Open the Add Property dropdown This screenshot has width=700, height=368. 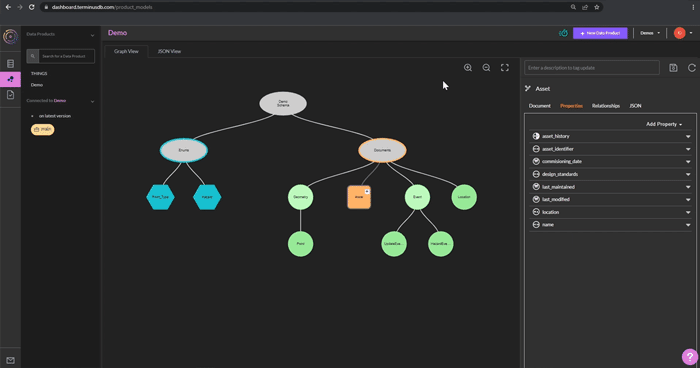pos(664,124)
